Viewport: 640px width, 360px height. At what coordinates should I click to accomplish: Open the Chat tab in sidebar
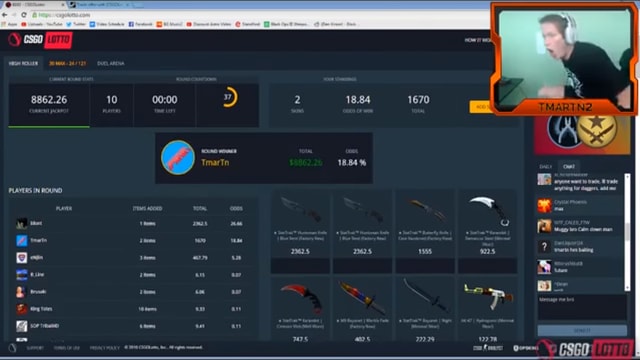pyautogui.click(x=569, y=167)
